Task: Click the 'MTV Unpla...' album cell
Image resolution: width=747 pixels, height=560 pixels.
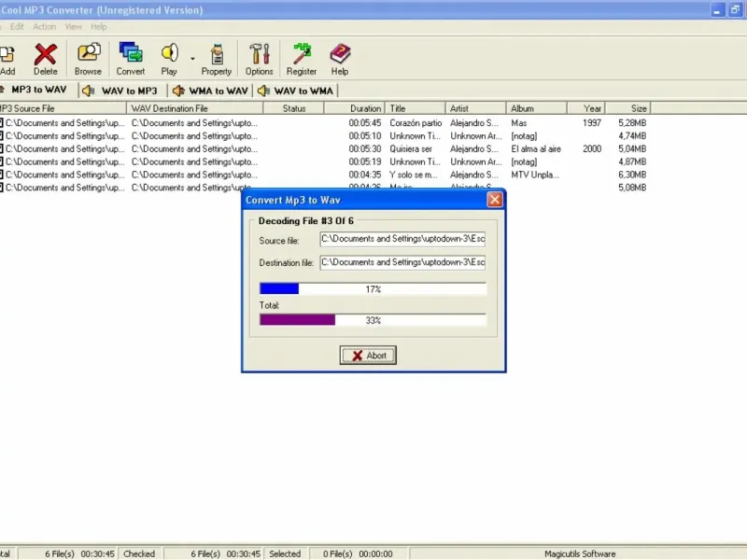Action: (534, 175)
